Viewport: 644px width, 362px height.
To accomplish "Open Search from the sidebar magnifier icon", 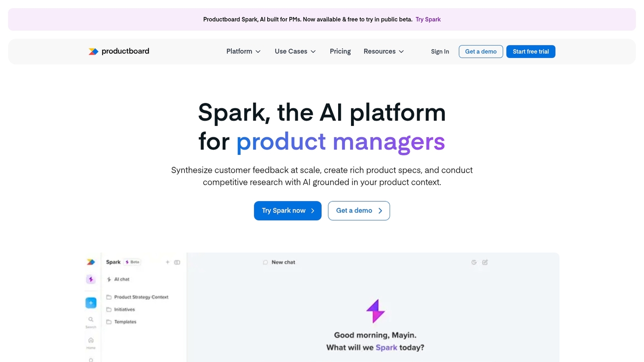I will click(x=91, y=319).
